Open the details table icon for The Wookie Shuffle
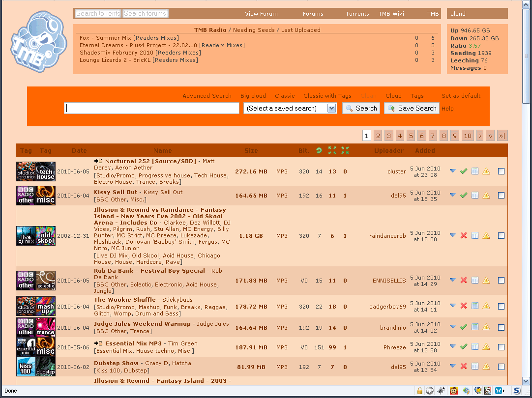The image size is (532, 398). point(475,306)
